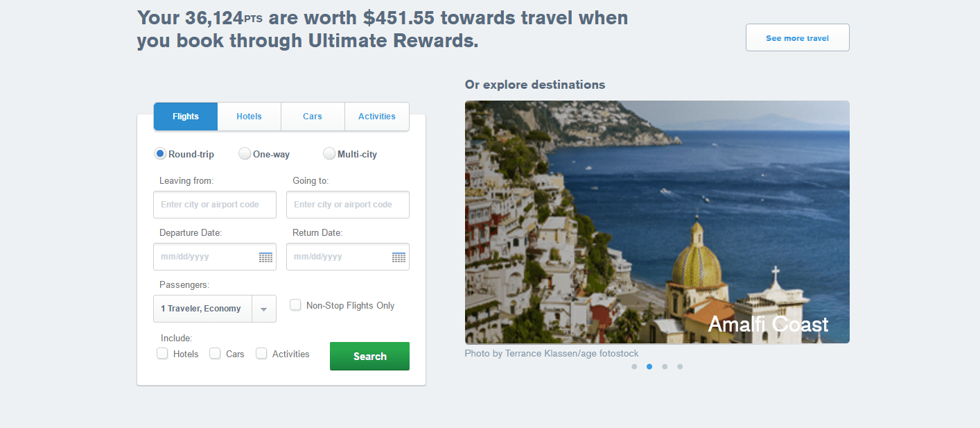This screenshot has width=980, height=428.
Task: Select the fourth carousel navigation dot
Action: click(x=680, y=366)
